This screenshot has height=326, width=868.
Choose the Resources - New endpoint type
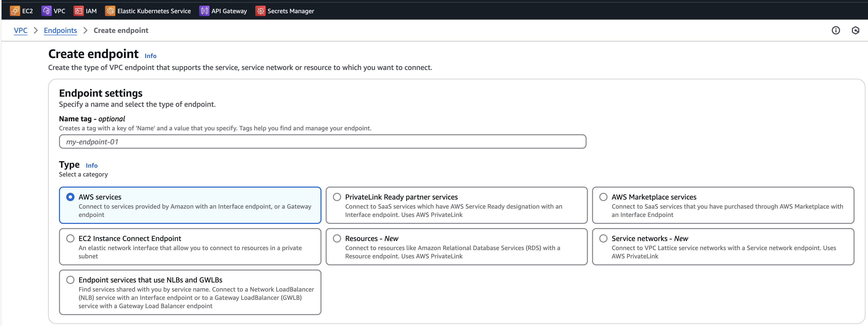(x=337, y=238)
